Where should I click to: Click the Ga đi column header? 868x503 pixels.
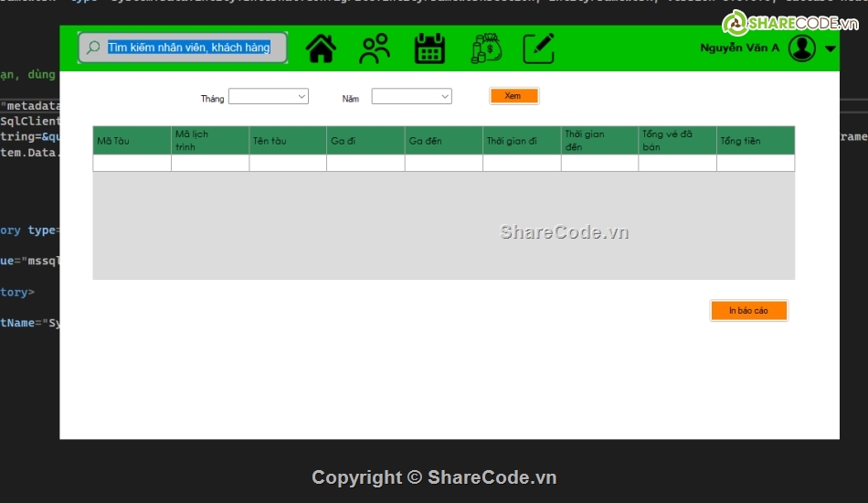point(365,141)
